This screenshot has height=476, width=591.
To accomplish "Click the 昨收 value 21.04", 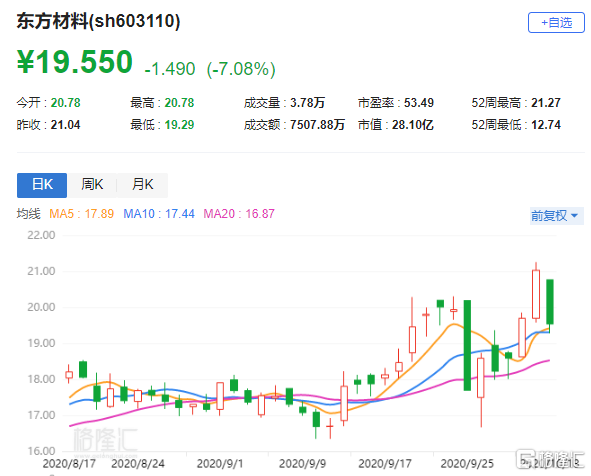I will pyautogui.click(x=66, y=125).
